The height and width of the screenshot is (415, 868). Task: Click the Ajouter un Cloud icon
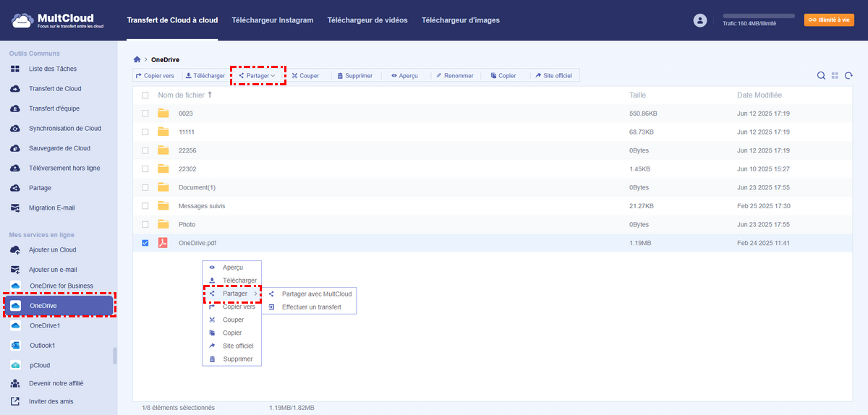[x=15, y=249]
